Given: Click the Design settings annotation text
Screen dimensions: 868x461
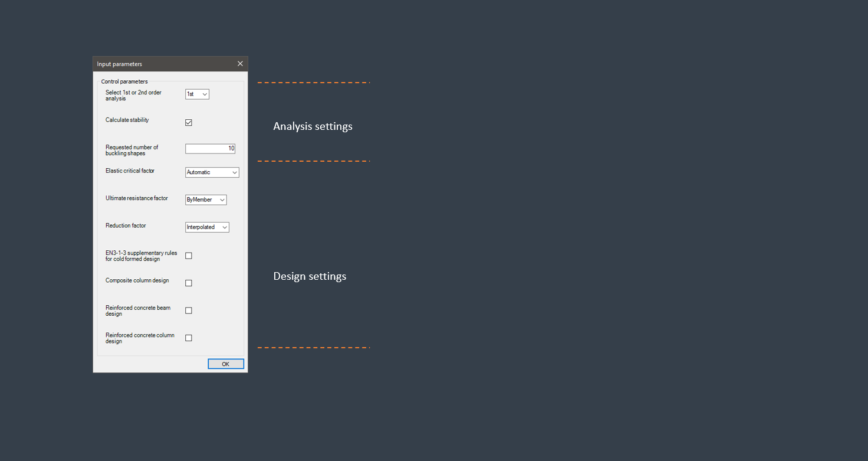Looking at the screenshot, I should pyautogui.click(x=310, y=276).
